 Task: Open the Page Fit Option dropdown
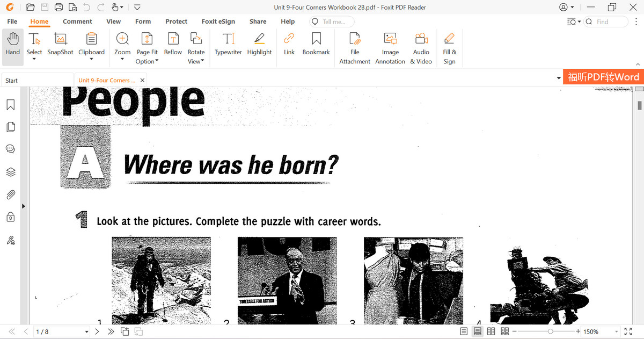pos(157,62)
